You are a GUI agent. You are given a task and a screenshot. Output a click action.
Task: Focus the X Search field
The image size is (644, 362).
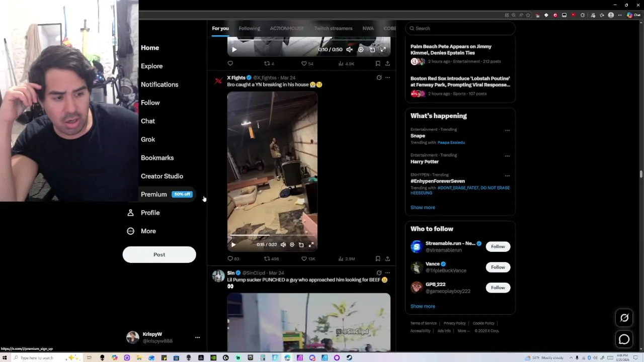point(460,28)
